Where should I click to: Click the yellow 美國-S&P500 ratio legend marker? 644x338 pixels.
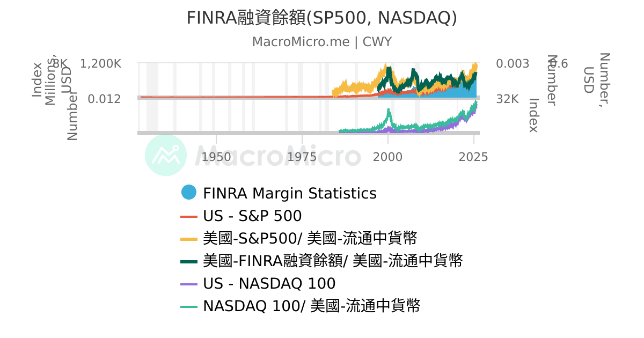tap(189, 238)
